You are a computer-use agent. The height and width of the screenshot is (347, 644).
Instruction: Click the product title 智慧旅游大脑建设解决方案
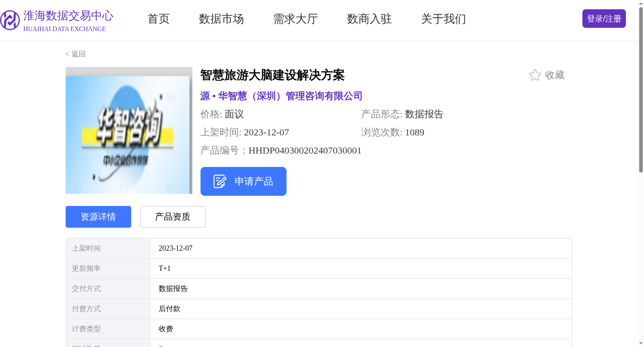[x=272, y=75]
